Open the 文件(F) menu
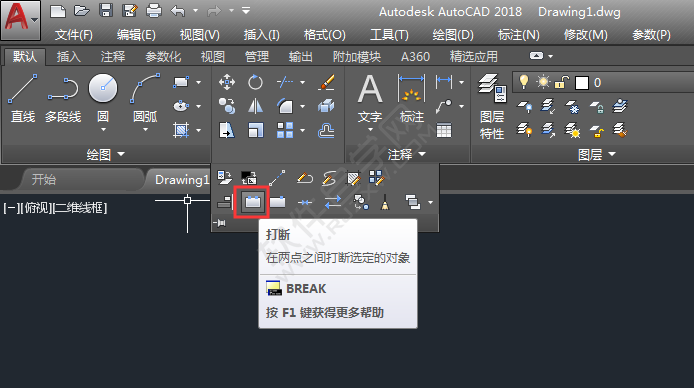The image size is (694, 388). pos(73,35)
